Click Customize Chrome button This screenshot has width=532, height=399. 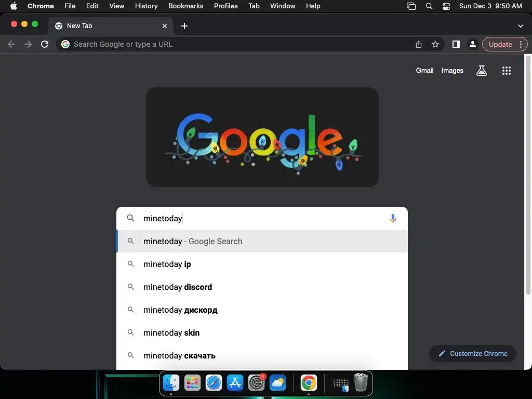click(x=473, y=353)
